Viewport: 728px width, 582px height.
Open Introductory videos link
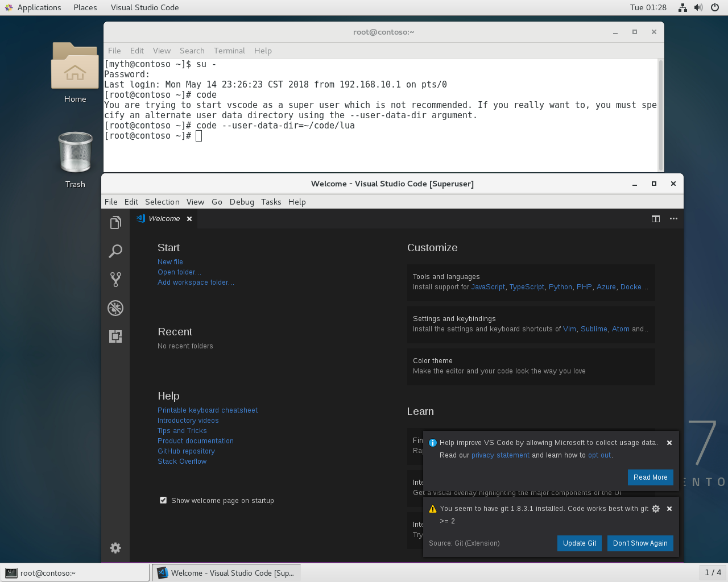pos(188,421)
